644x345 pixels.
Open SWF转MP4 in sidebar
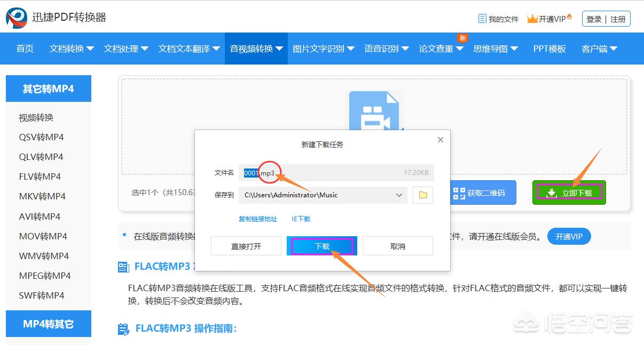point(42,295)
